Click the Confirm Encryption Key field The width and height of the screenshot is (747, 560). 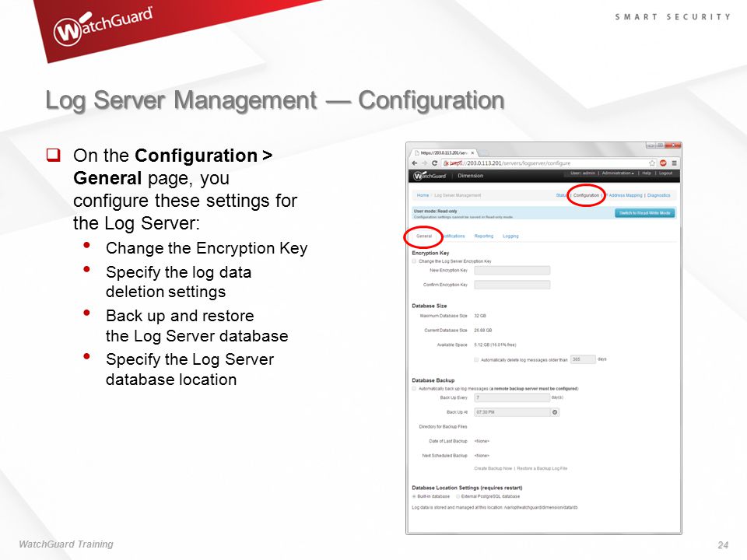(x=512, y=285)
